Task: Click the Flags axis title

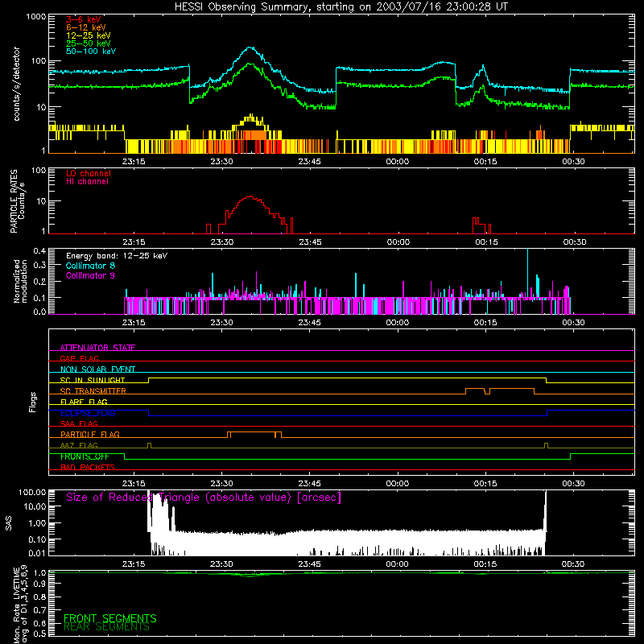Action: pyautogui.click(x=32, y=402)
